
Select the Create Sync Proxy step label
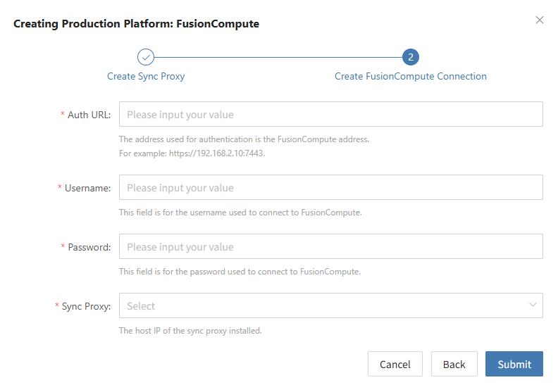pyautogui.click(x=146, y=77)
